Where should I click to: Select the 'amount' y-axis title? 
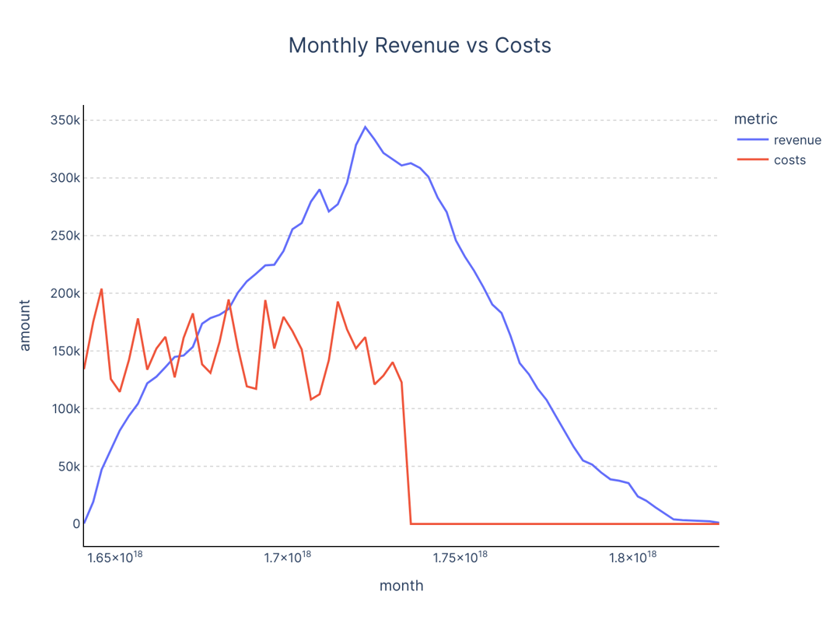tap(25, 325)
